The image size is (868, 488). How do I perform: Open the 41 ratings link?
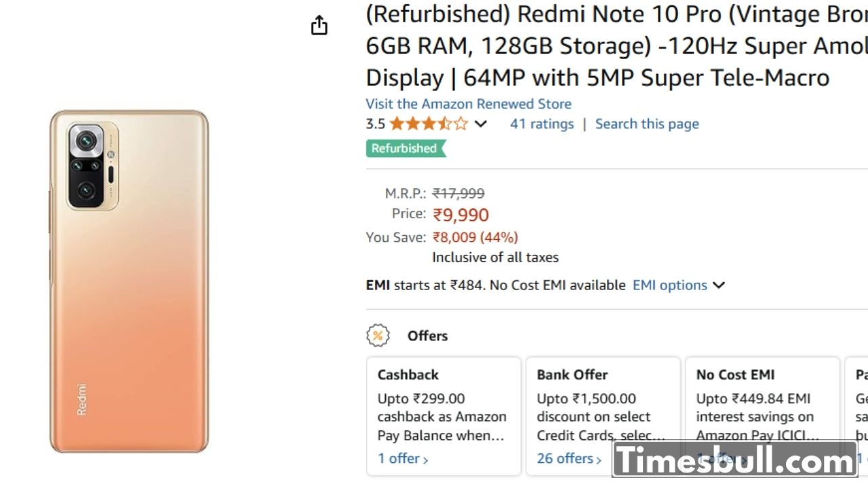[x=542, y=124]
